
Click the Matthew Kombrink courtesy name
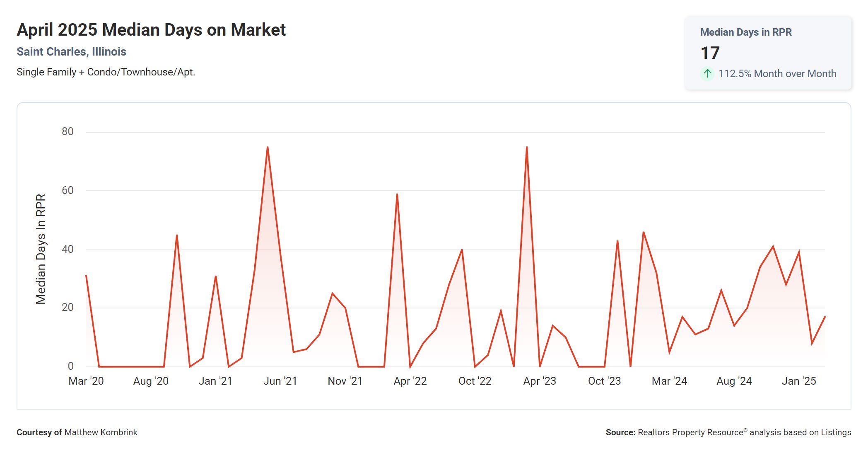pyautogui.click(x=101, y=432)
